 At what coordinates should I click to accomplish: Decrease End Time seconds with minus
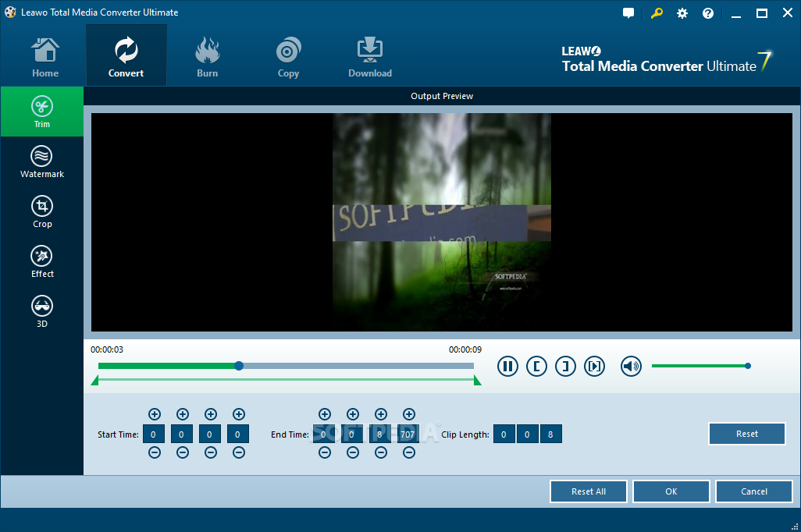click(x=380, y=452)
